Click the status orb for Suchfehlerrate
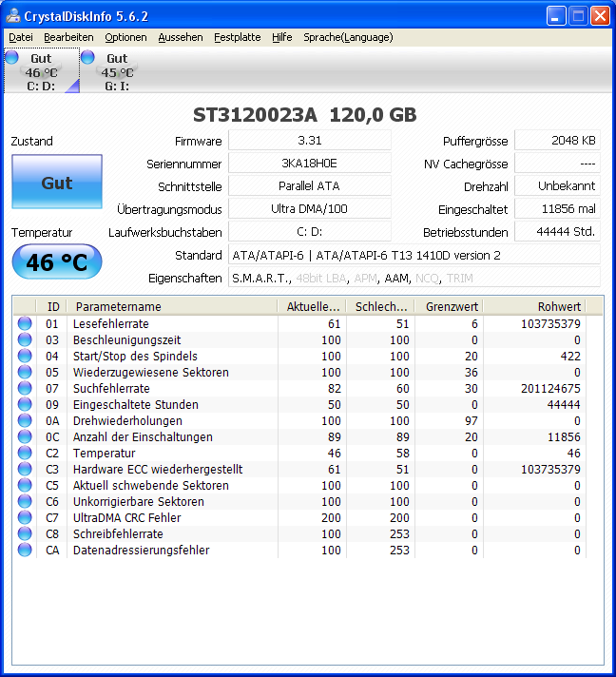The height and width of the screenshot is (677, 616). click(x=25, y=388)
